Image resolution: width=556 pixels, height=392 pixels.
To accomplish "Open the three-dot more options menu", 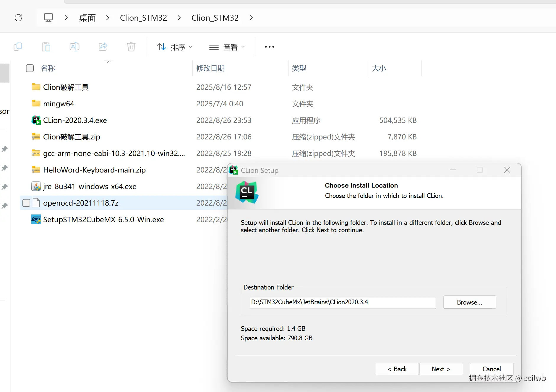I will coord(270,47).
